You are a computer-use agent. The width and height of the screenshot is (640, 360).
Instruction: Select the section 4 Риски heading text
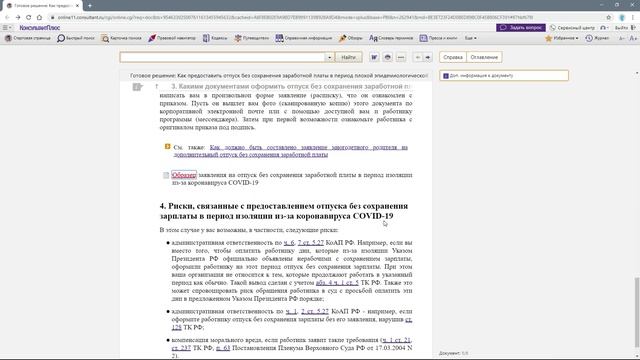(284, 211)
